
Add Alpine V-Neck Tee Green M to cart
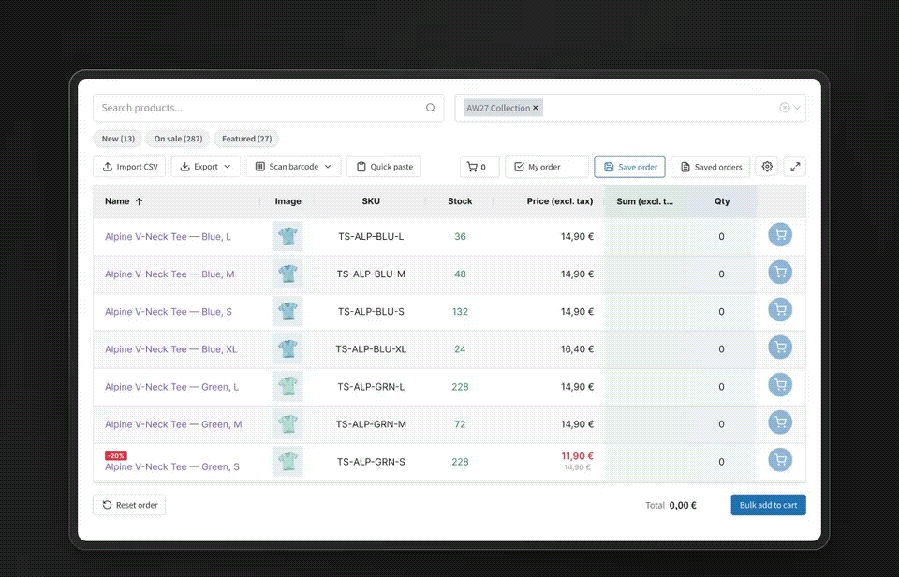pyautogui.click(x=780, y=422)
